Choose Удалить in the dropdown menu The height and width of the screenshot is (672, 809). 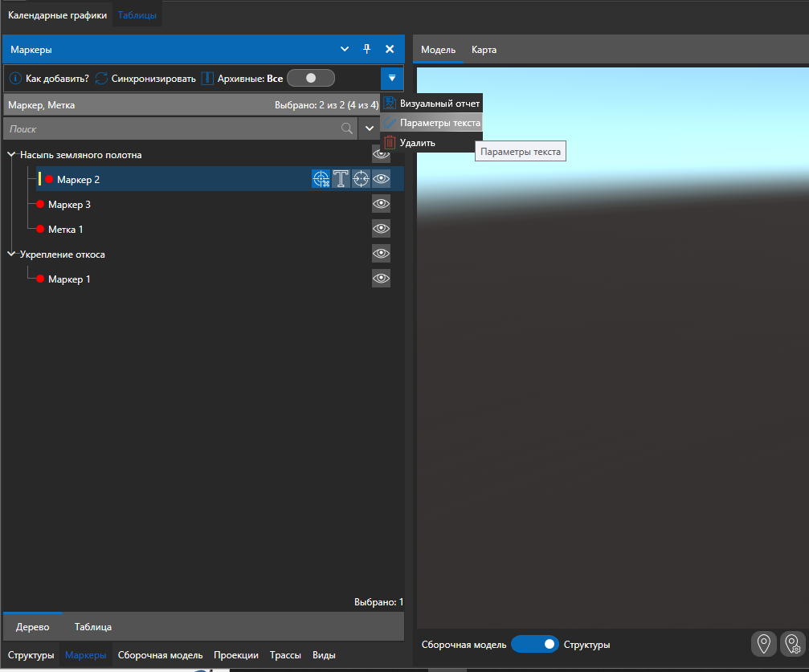[x=417, y=143]
